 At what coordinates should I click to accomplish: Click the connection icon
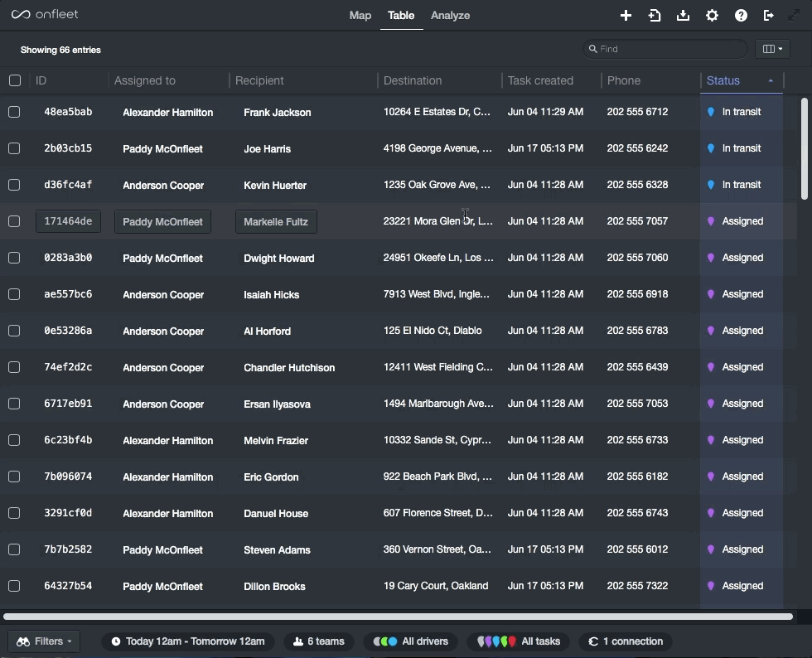tap(593, 641)
